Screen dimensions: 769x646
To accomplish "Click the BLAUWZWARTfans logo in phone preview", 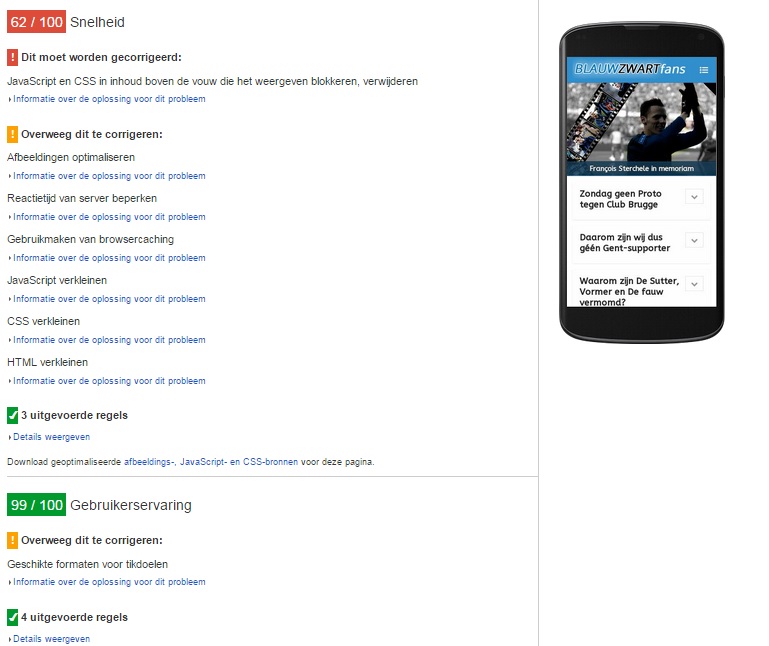I will click(630, 69).
